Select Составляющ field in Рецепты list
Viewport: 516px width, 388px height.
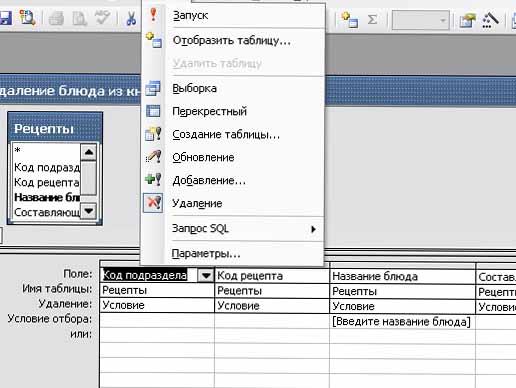coord(46,212)
